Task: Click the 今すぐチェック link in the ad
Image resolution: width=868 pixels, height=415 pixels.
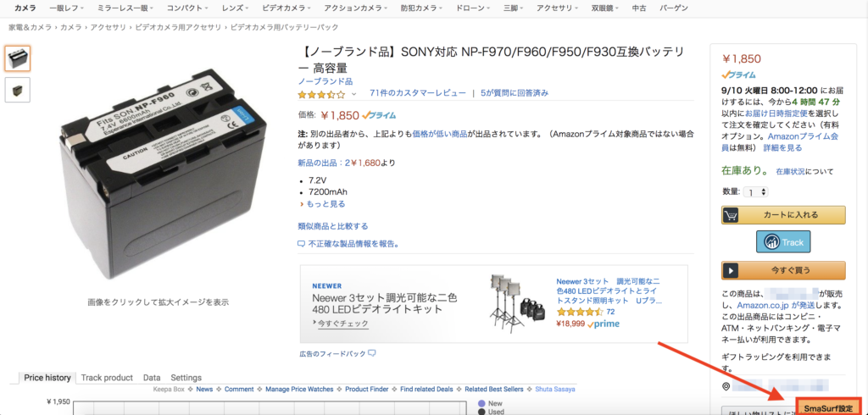Action: [340, 324]
